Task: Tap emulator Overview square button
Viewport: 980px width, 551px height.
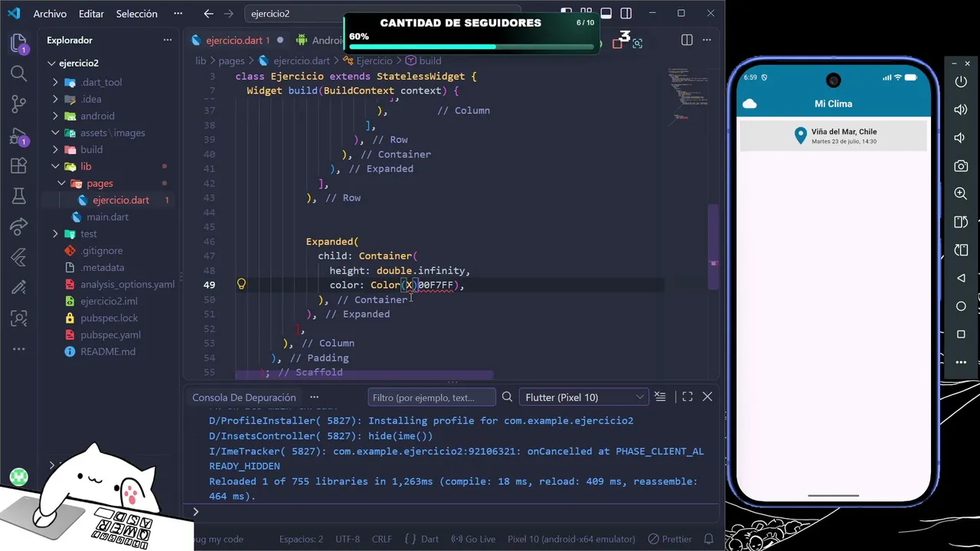Action: pyautogui.click(x=961, y=334)
